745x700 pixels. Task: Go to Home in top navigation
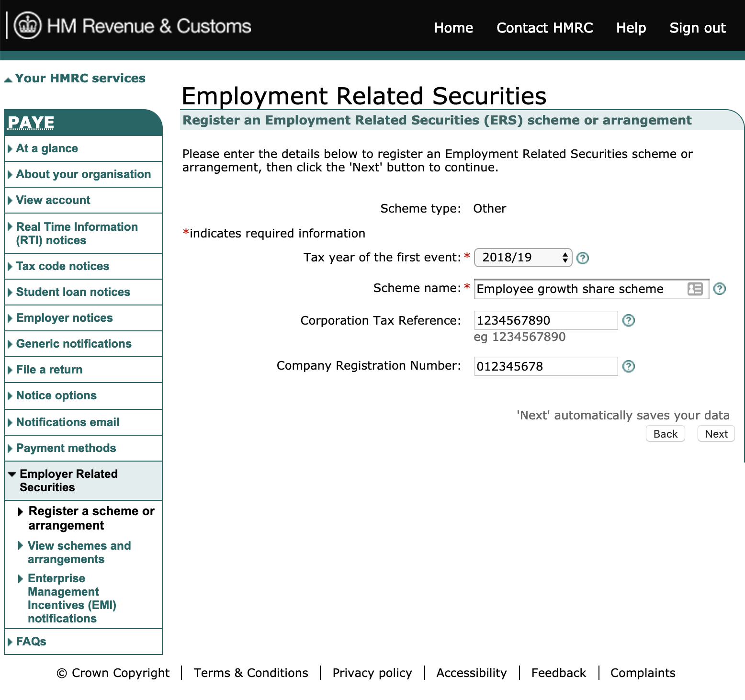click(453, 28)
